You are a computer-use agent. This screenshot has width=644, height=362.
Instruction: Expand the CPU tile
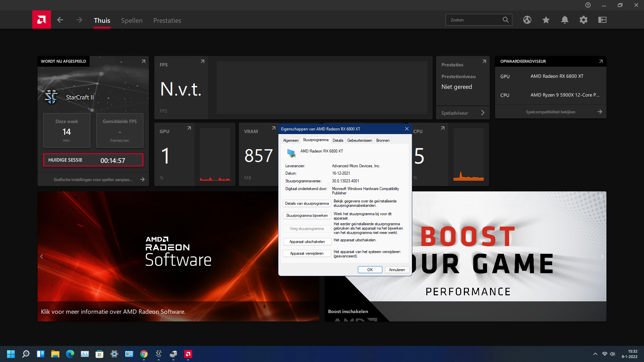[443, 128]
